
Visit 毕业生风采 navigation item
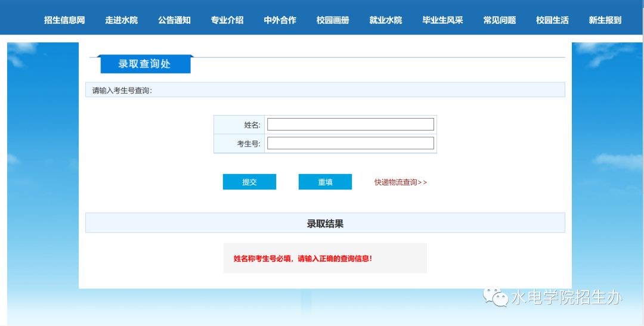pyautogui.click(x=442, y=20)
